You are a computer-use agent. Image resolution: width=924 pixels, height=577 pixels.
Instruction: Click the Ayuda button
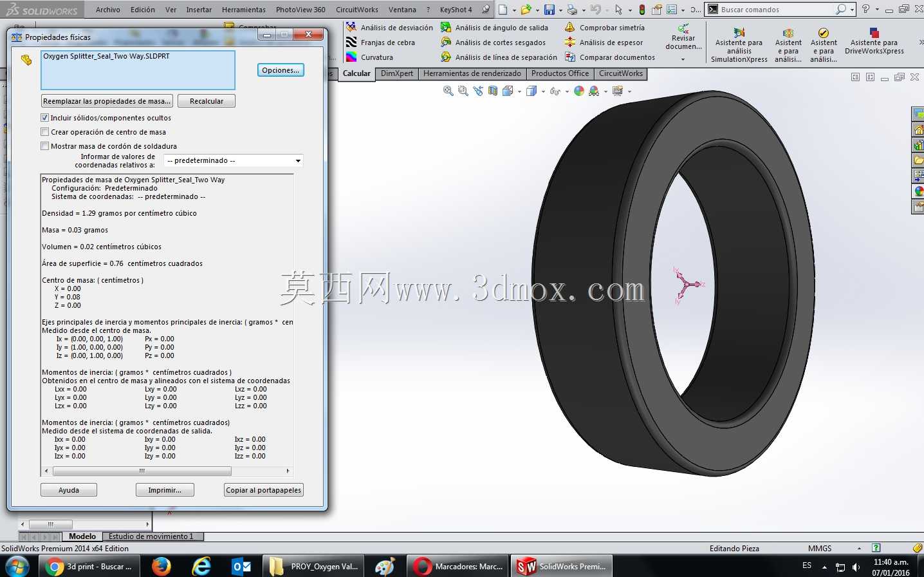point(69,490)
